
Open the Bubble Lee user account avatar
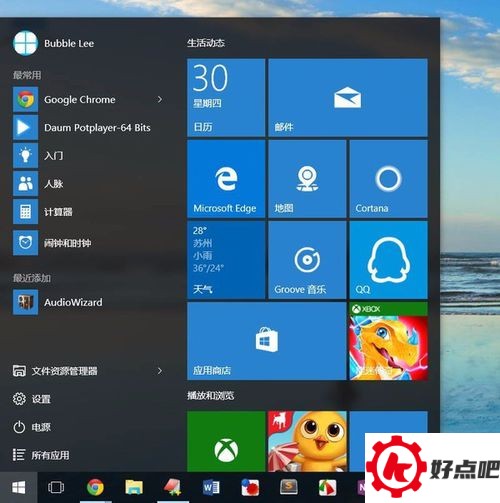coord(25,43)
